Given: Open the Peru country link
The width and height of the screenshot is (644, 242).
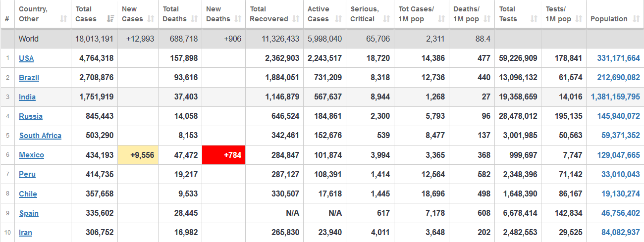Looking at the screenshot, I should coord(27,174).
